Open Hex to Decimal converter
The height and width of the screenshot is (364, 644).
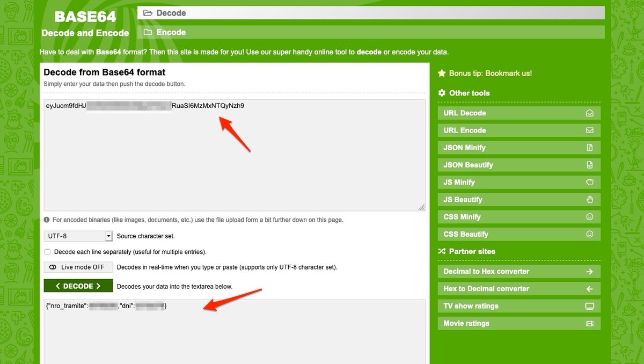[519, 289]
